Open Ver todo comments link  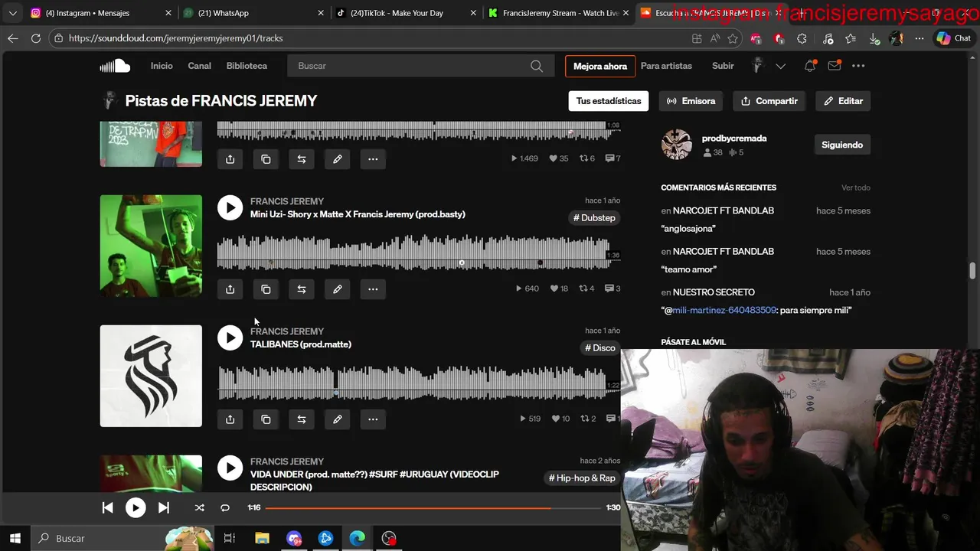coord(856,187)
